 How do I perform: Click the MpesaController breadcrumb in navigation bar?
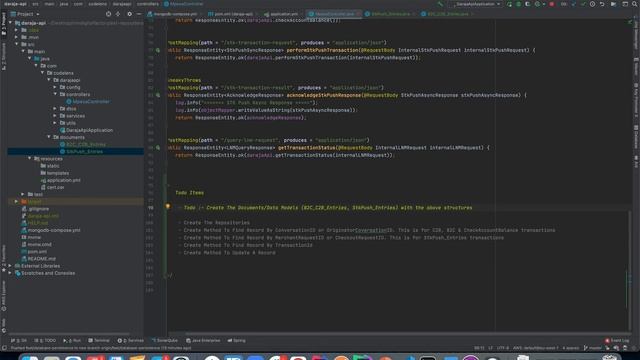pos(183,4)
